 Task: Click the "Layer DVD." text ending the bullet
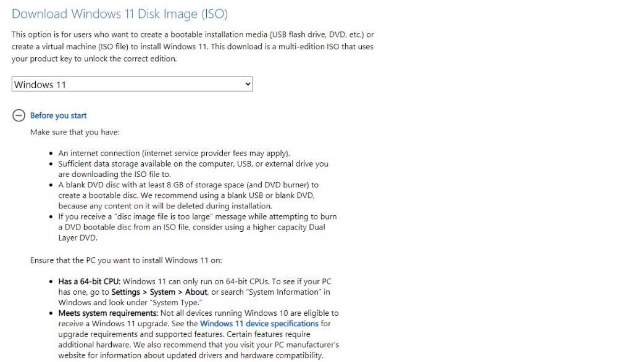[x=77, y=237]
